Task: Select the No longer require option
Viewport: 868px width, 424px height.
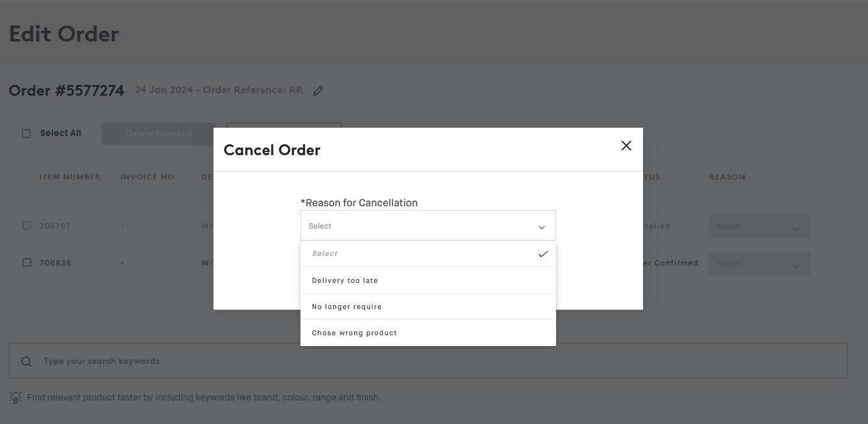Action: pyautogui.click(x=347, y=307)
